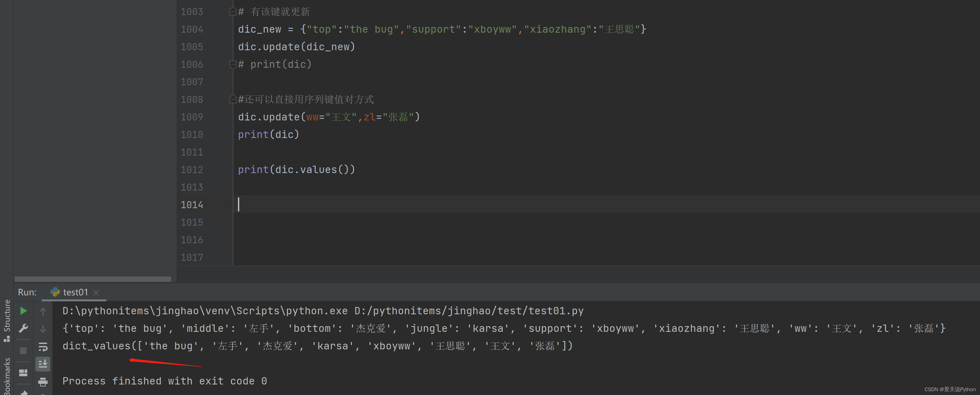This screenshot has width=980, height=395.
Task: Open run configuration settings wrench icon
Action: pos(23,328)
